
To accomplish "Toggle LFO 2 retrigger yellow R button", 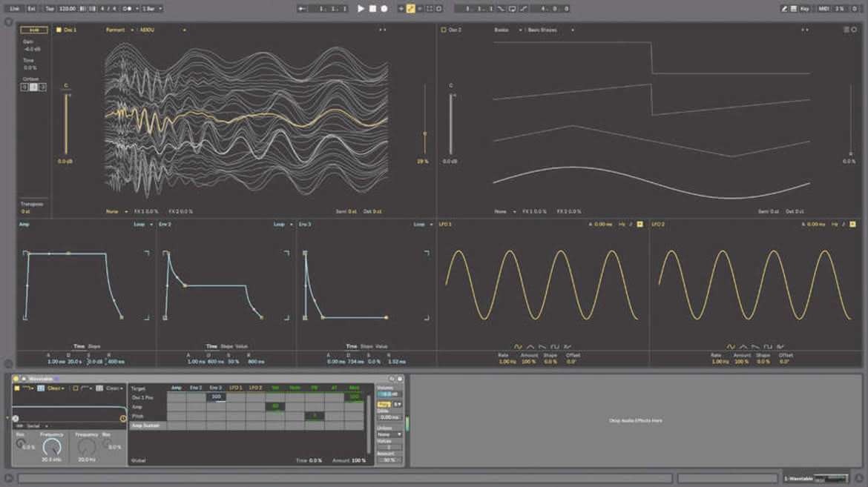I will (x=852, y=224).
